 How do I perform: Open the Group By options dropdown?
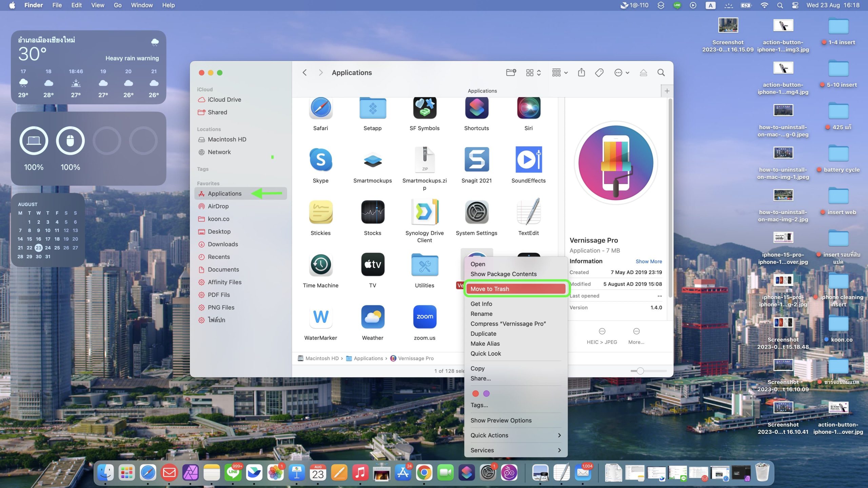pyautogui.click(x=560, y=73)
